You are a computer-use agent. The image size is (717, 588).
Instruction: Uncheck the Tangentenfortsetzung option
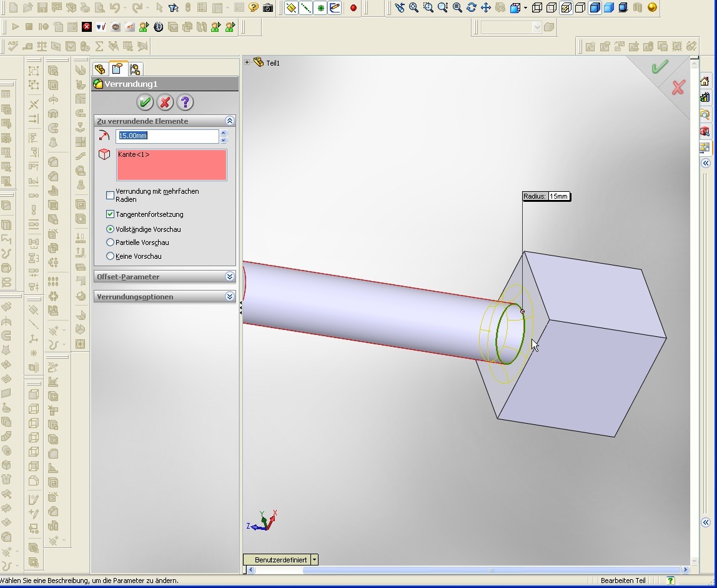click(x=111, y=214)
